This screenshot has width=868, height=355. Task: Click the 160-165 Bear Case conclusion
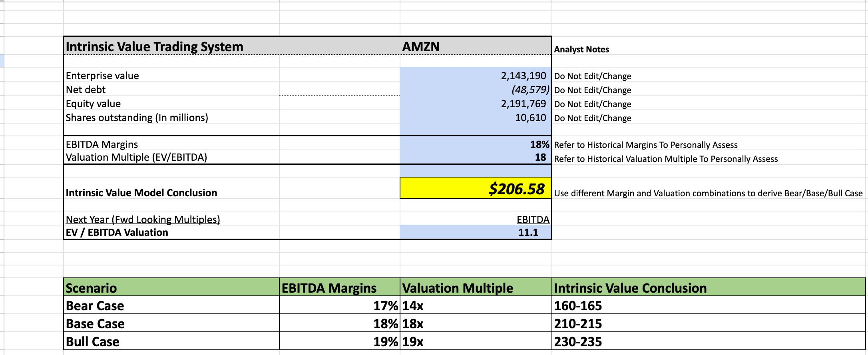point(709,305)
